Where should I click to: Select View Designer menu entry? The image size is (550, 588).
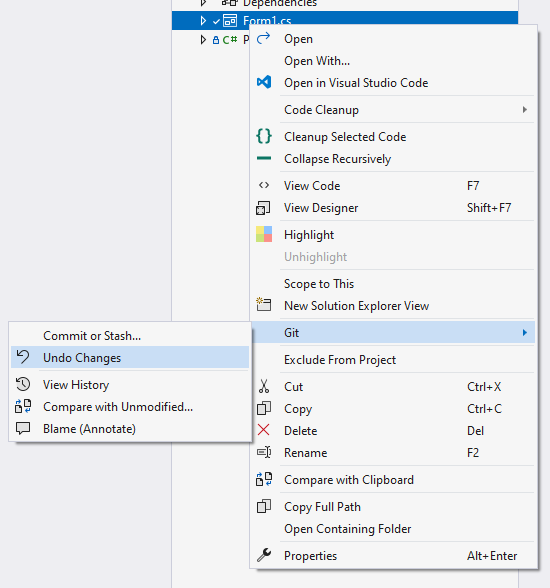pyautogui.click(x=393, y=208)
